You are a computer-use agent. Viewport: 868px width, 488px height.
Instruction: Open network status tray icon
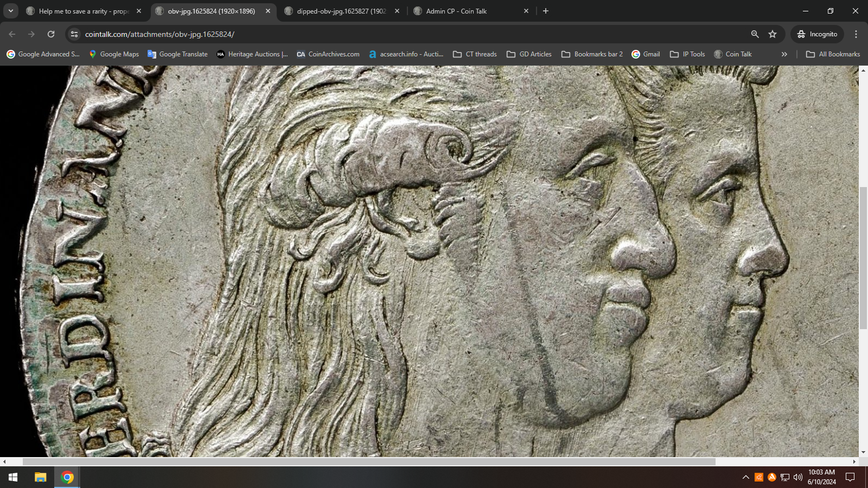pyautogui.click(x=785, y=477)
